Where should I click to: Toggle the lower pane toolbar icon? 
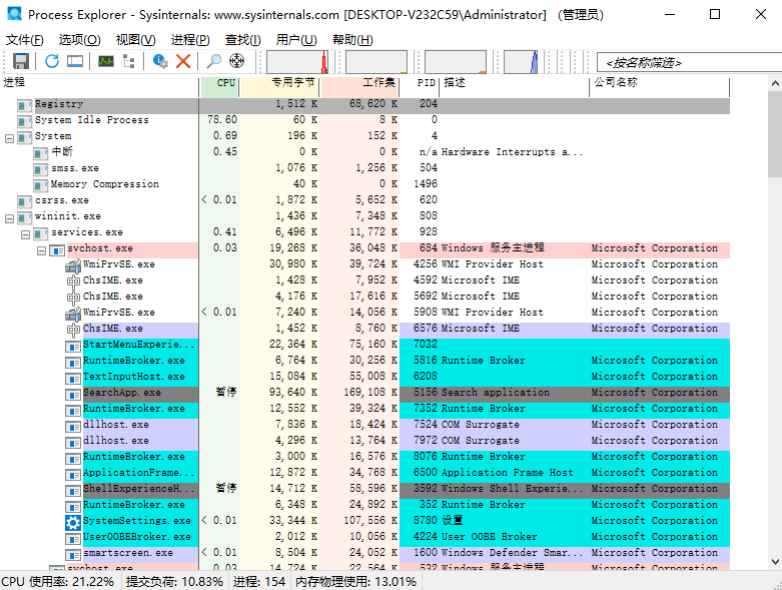click(75, 61)
